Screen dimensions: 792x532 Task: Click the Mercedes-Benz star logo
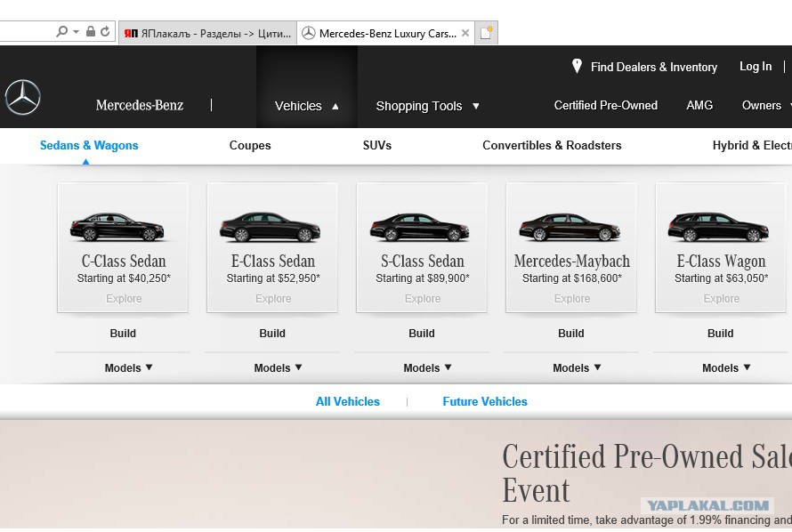[x=23, y=98]
